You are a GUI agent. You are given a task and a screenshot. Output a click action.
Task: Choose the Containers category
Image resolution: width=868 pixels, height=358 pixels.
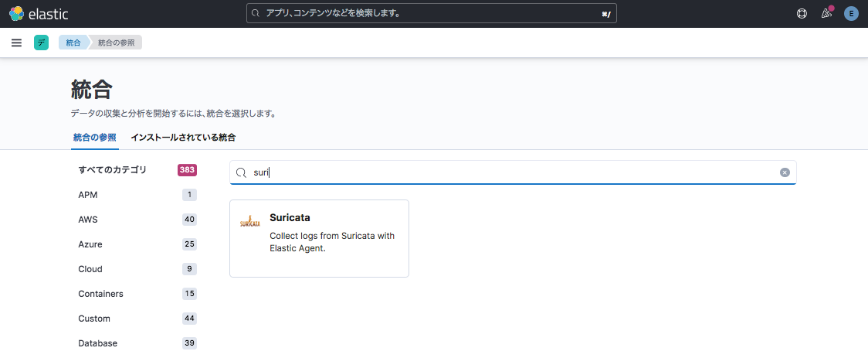coord(100,294)
